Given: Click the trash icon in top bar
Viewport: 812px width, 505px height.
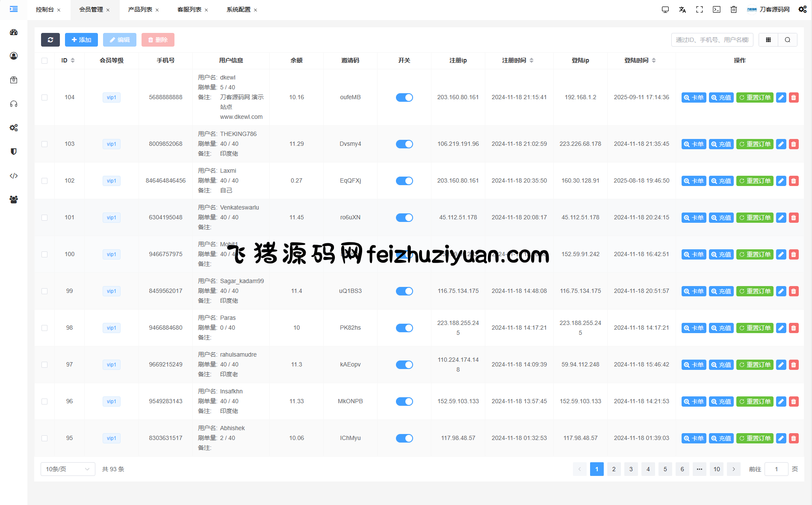Looking at the screenshot, I should (734, 9).
